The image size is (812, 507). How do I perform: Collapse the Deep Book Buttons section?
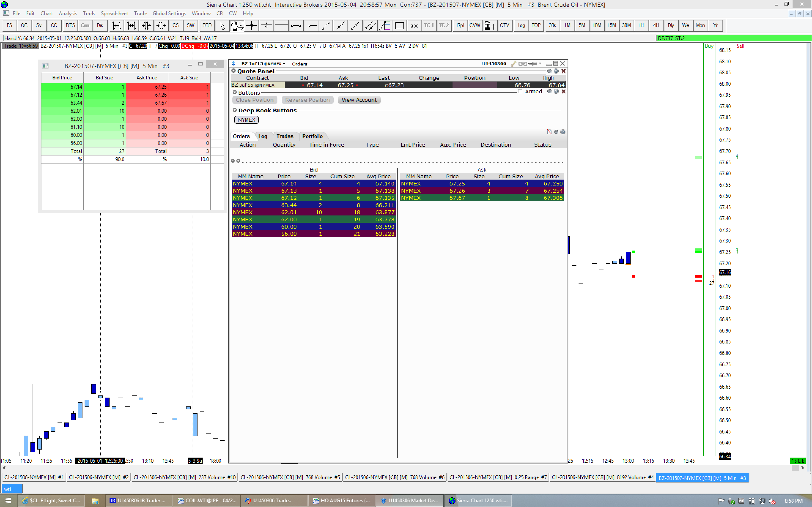tap(235, 110)
